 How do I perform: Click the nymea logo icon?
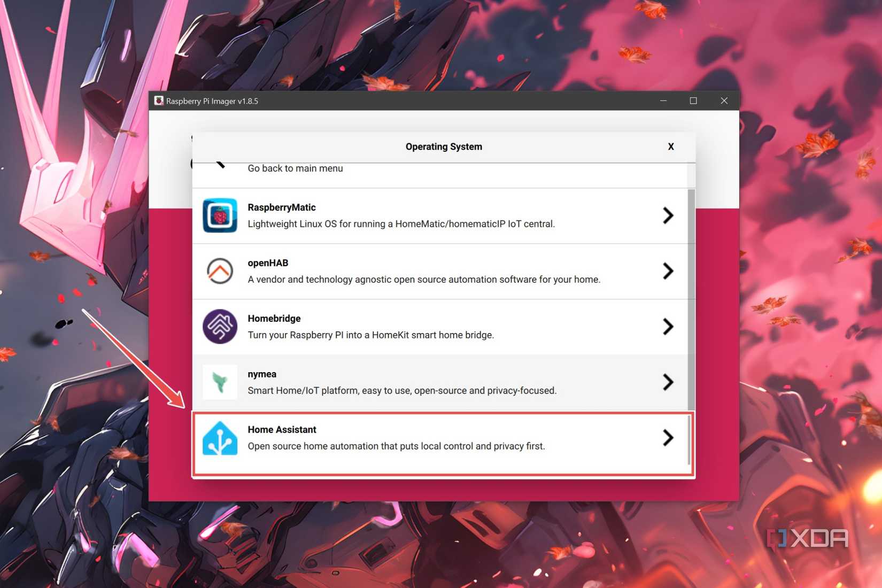[x=220, y=382]
